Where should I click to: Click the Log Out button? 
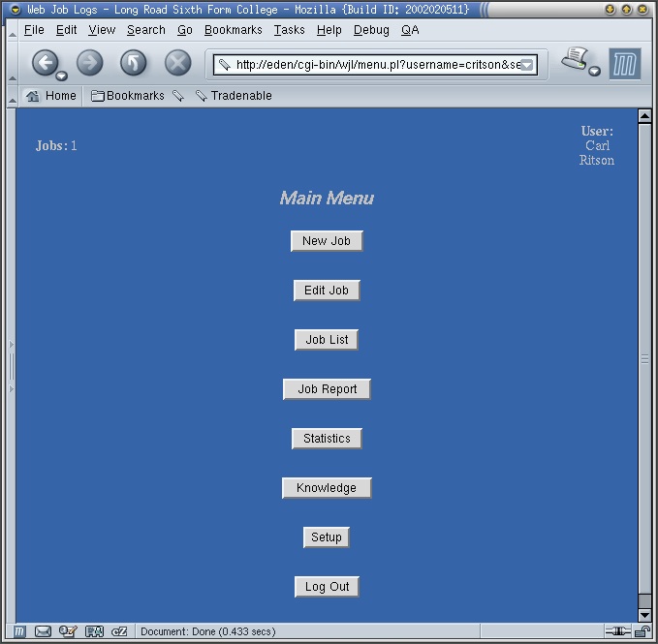327,587
